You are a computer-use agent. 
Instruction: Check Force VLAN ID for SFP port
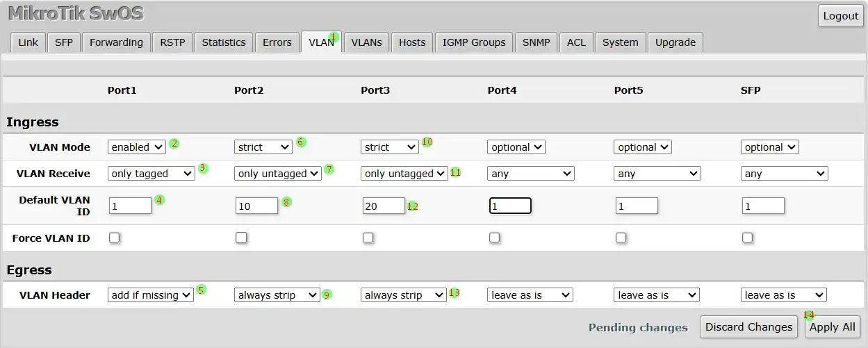point(748,238)
